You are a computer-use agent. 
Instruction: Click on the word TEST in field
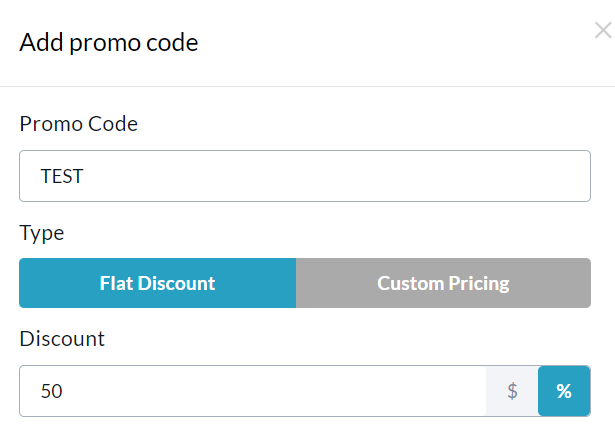click(61, 176)
